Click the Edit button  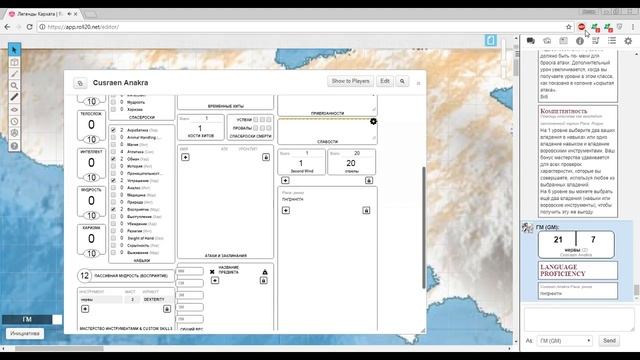point(385,81)
